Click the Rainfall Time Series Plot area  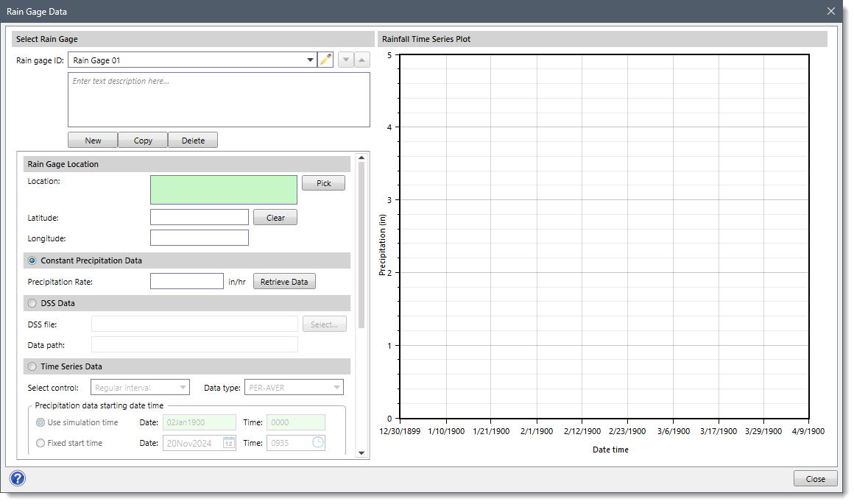tap(604, 237)
